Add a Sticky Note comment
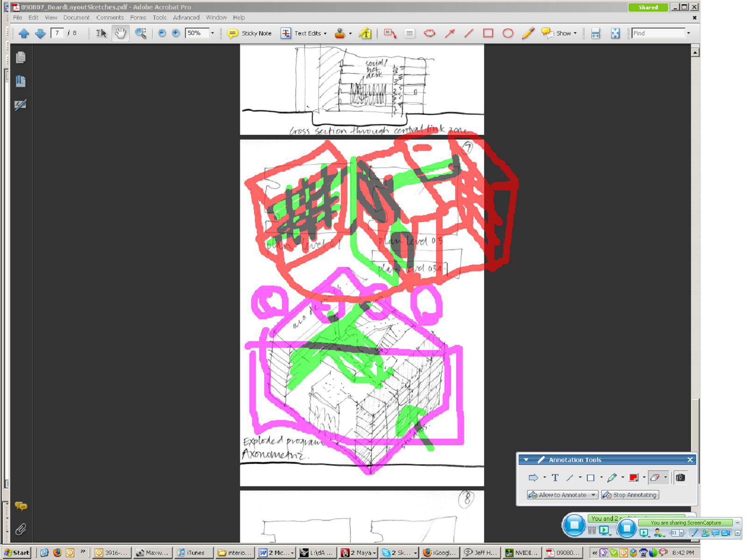Image resolution: width=747 pixels, height=560 pixels. coord(249,33)
